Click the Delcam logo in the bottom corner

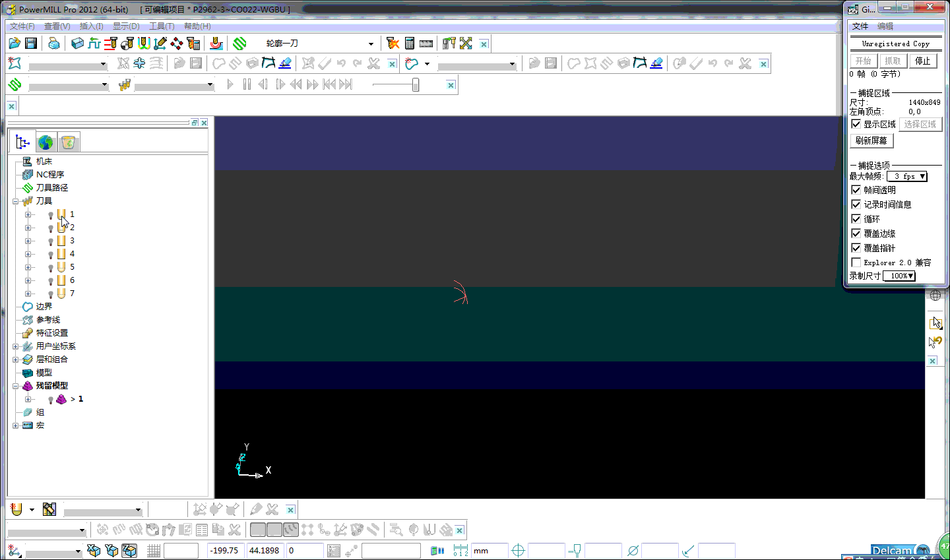[x=900, y=551]
